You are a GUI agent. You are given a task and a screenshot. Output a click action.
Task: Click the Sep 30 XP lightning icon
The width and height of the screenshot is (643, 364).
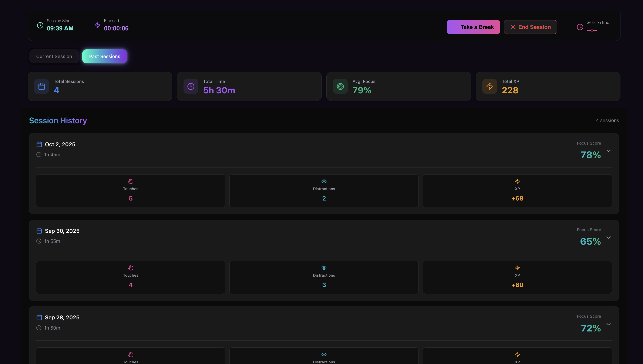point(517,268)
